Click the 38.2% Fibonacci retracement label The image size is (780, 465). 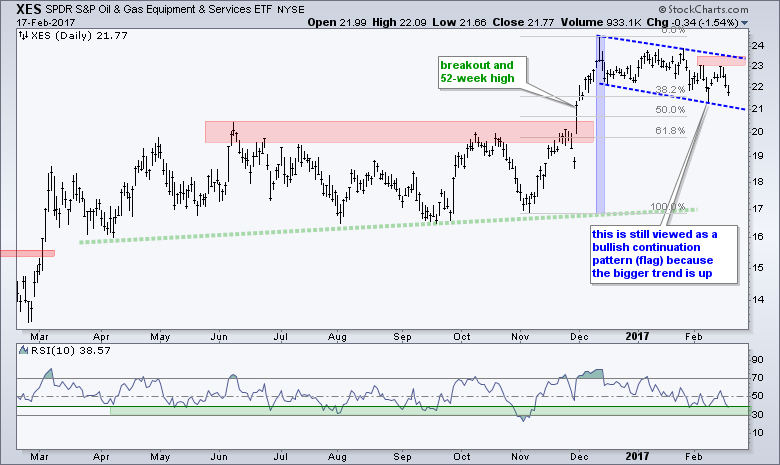click(x=670, y=90)
